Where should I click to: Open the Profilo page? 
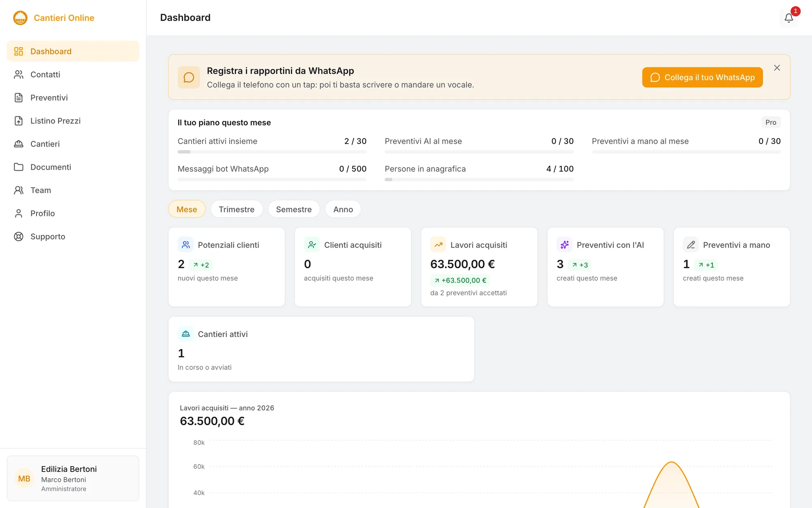click(73, 213)
